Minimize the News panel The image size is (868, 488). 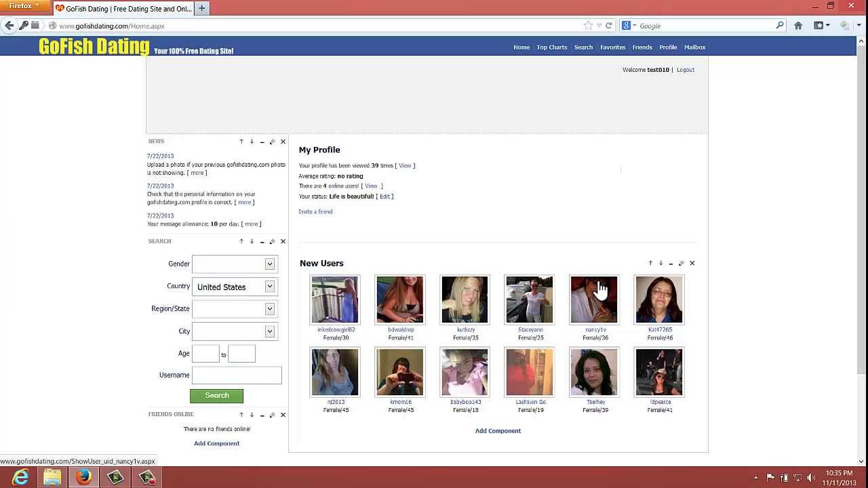tap(262, 142)
